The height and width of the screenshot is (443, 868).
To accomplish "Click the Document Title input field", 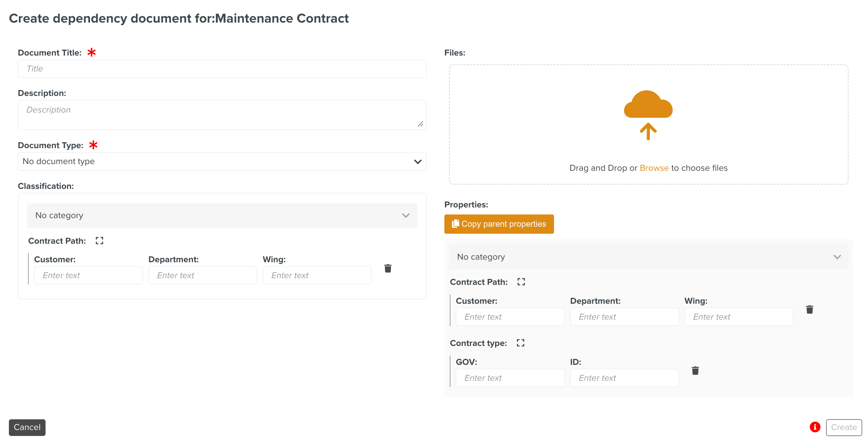I will (222, 69).
